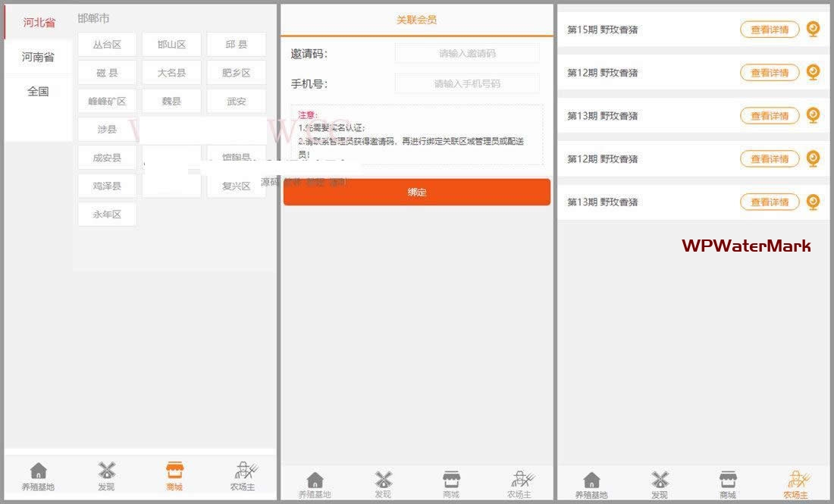834x504 pixels.
Task: Switch to 河南省 in the province sidebar
Action: 38,57
